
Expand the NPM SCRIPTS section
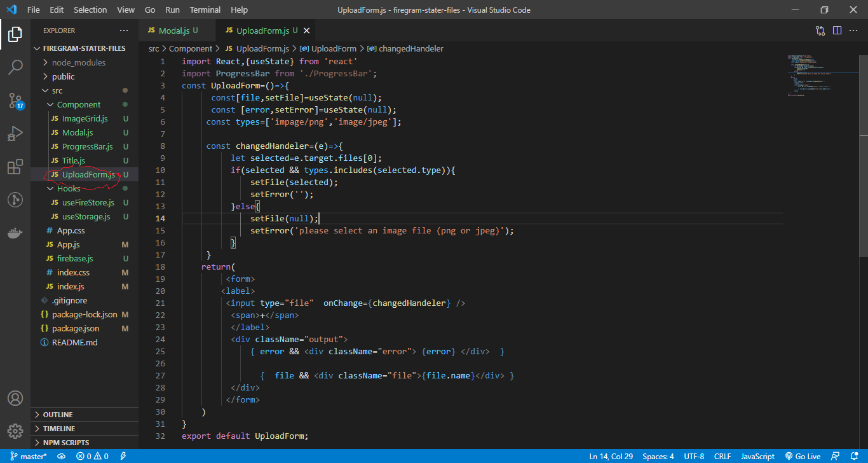[x=85, y=443]
